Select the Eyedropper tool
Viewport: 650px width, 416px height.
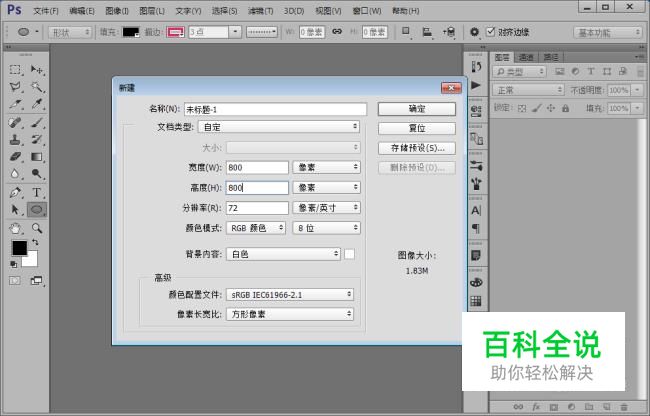37,104
